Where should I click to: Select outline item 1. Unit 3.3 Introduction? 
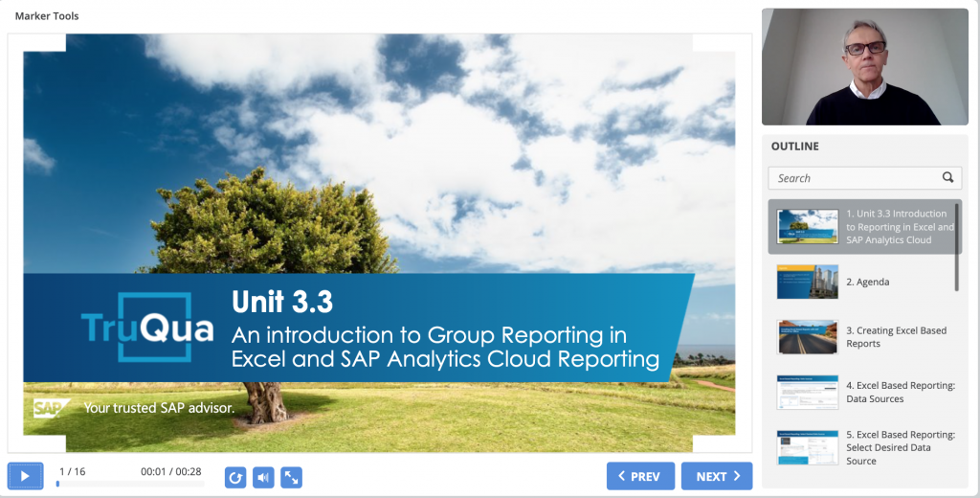(864, 226)
